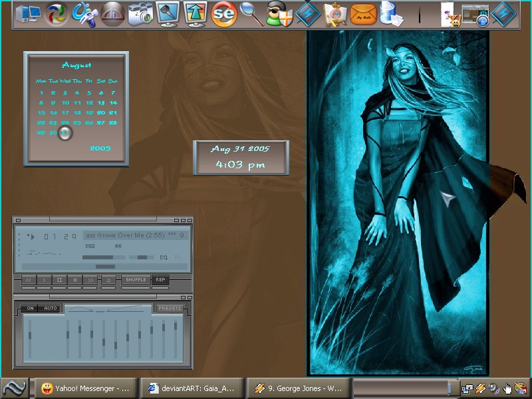The width and height of the screenshot is (532, 399).
Task: Toggle the REP repeat button
Action: click(x=160, y=280)
